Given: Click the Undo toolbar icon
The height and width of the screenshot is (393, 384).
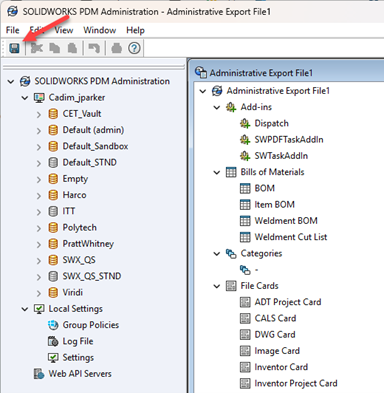Looking at the screenshot, I should pos(94,48).
